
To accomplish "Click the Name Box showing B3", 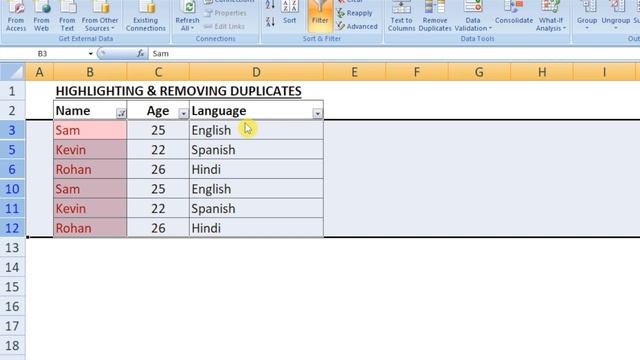I will 42,53.
